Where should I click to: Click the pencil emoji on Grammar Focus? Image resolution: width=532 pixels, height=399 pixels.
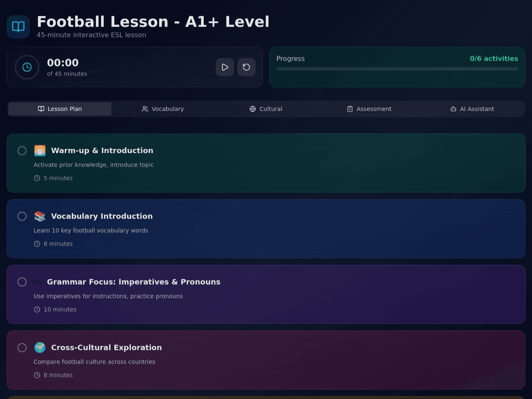click(x=38, y=282)
